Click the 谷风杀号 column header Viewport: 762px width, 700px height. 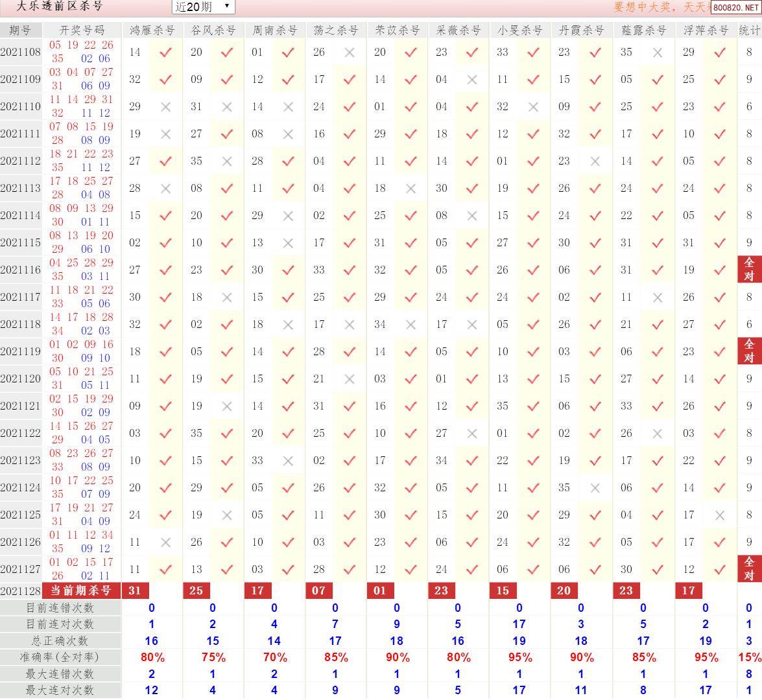213,30
